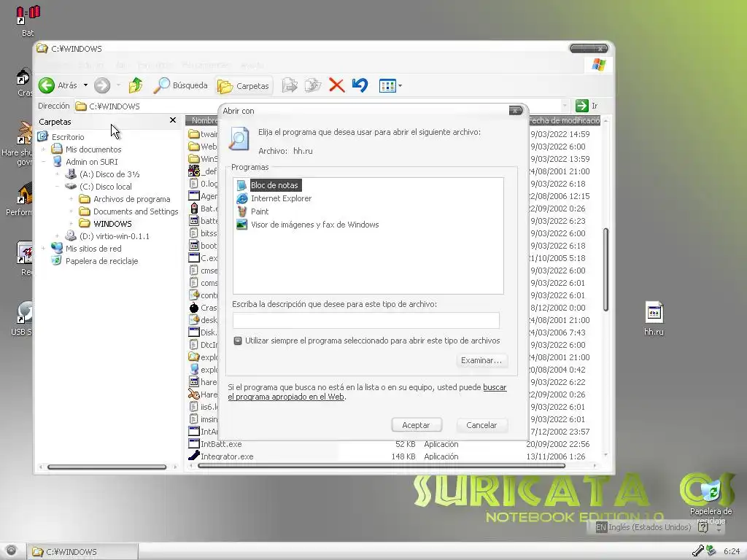Expand the (A:) Disco de 3½ node
The width and height of the screenshot is (747, 560).
tap(57, 174)
